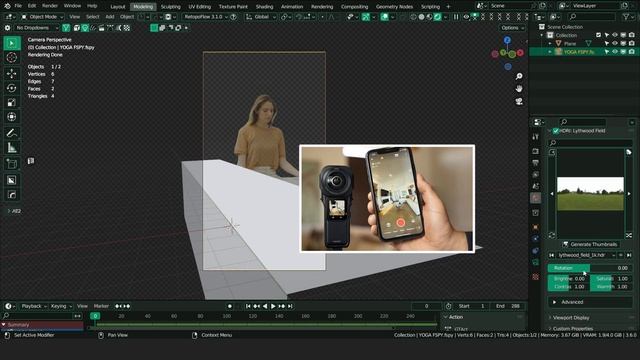Select the Add Cube tool
Image resolution: width=640 pixels, height=360 pixels.
(x=12, y=164)
